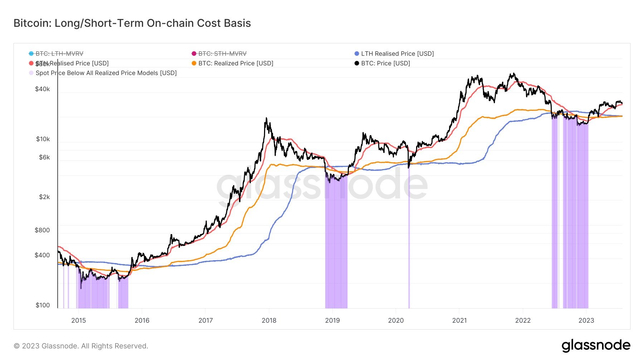644x362 pixels.
Task: Toggle the BTC: STH-MVRV legend series
Action: point(222,54)
